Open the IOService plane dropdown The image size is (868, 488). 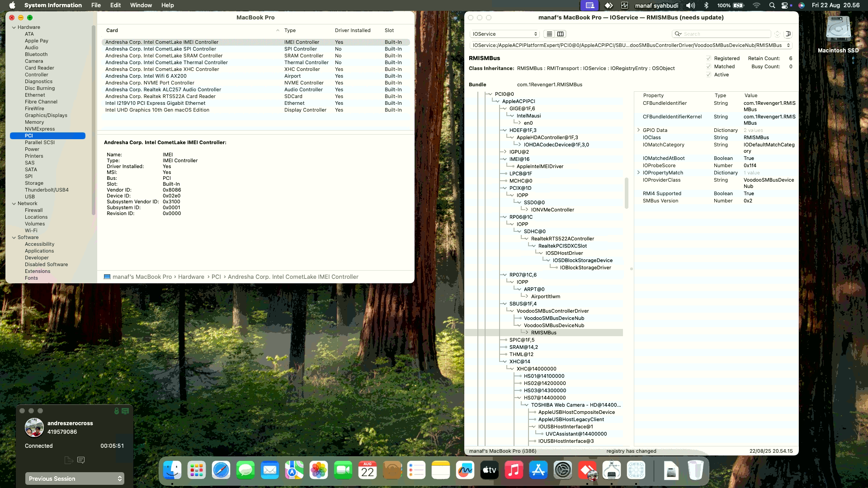[505, 34]
